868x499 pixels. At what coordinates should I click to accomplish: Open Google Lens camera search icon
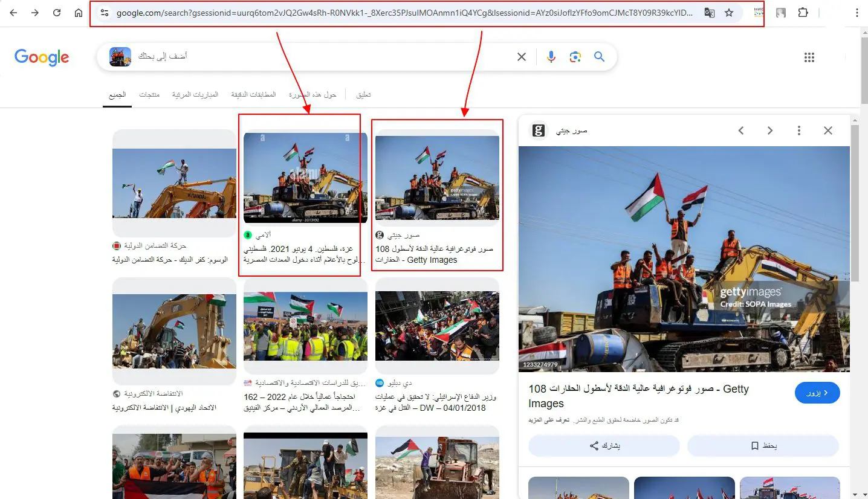(x=575, y=57)
